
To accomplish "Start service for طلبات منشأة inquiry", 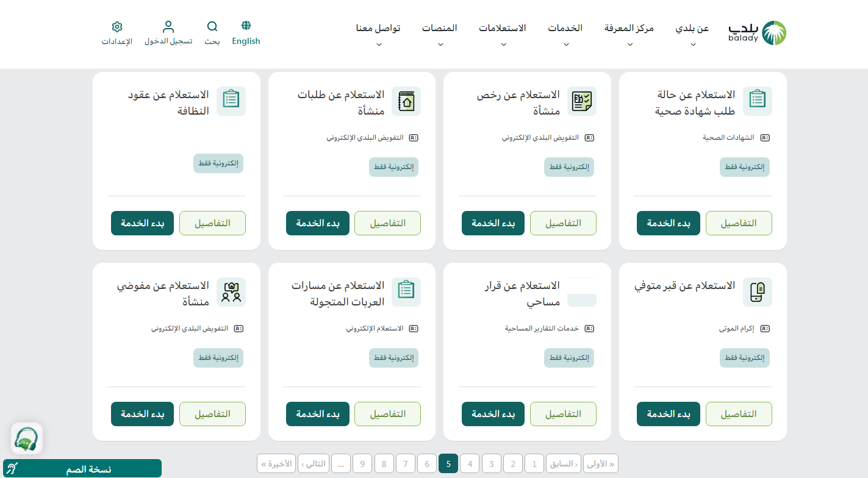I will (x=317, y=223).
